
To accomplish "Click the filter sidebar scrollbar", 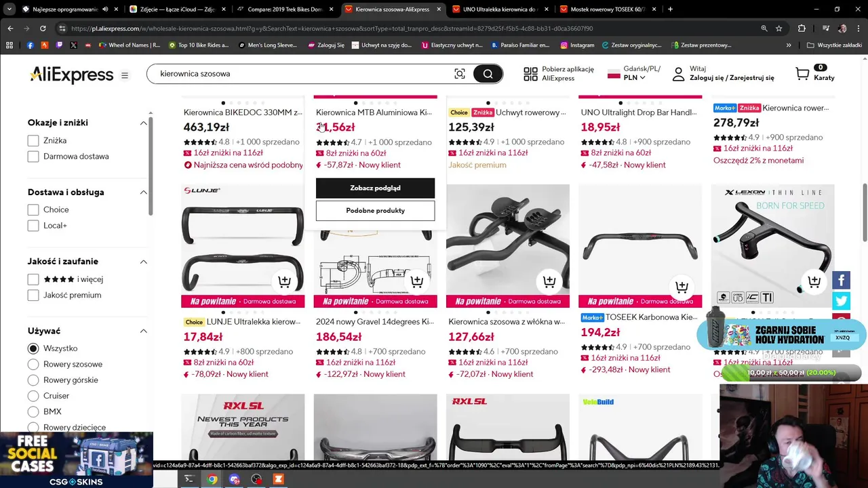I will point(152,166).
